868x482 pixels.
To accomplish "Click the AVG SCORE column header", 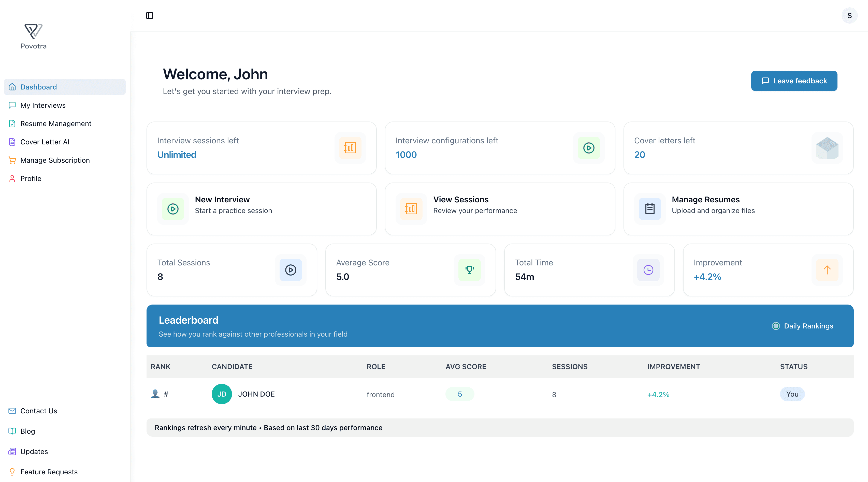I will (x=466, y=367).
